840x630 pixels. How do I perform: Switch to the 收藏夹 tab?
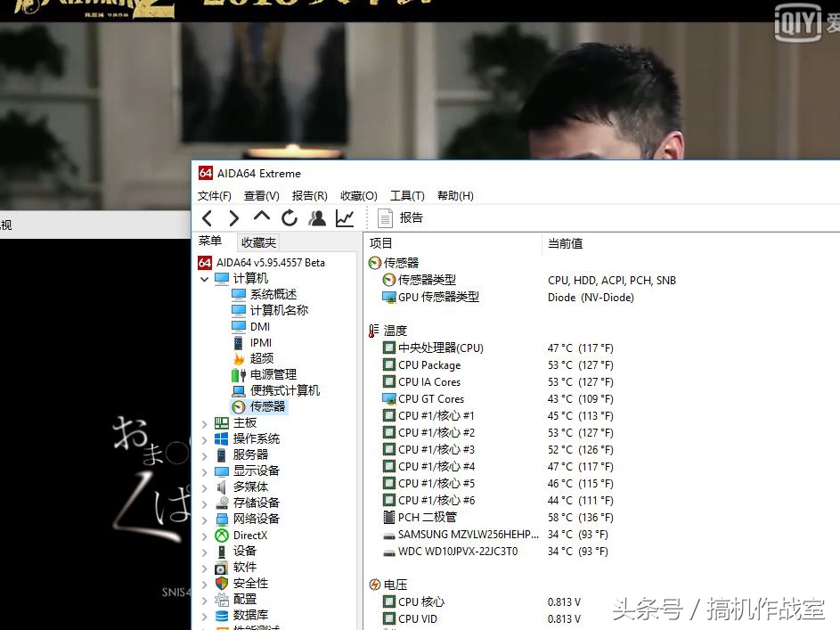coord(257,241)
